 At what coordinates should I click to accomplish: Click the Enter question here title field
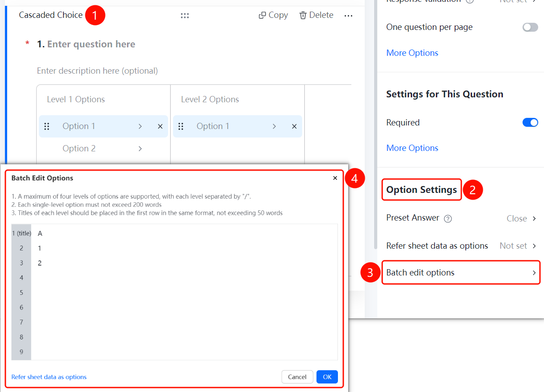click(x=91, y=44)
